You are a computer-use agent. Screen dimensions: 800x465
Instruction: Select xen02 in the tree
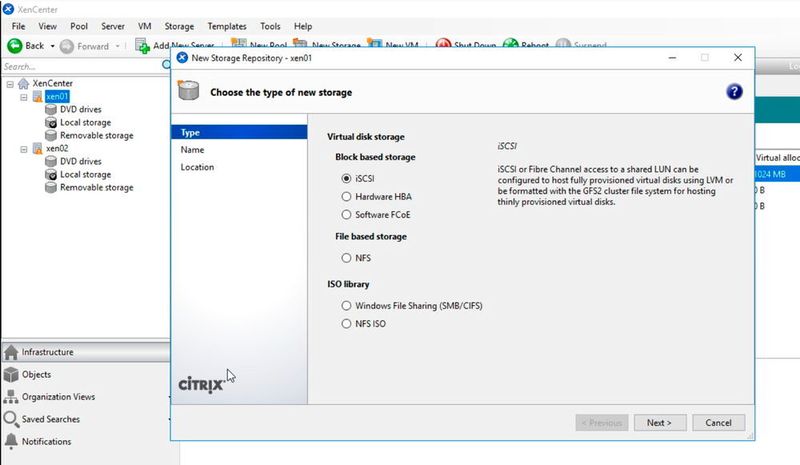(57, 149)
